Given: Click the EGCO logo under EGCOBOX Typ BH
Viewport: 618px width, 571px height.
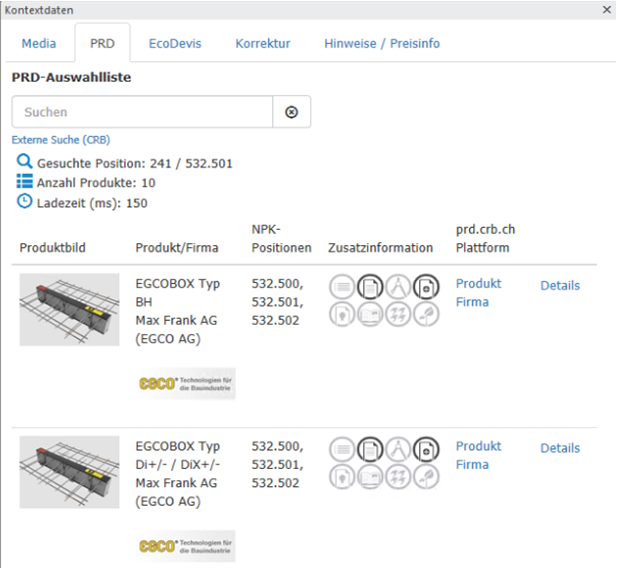Looking at the screenshot, I should (x=186, y=384).
